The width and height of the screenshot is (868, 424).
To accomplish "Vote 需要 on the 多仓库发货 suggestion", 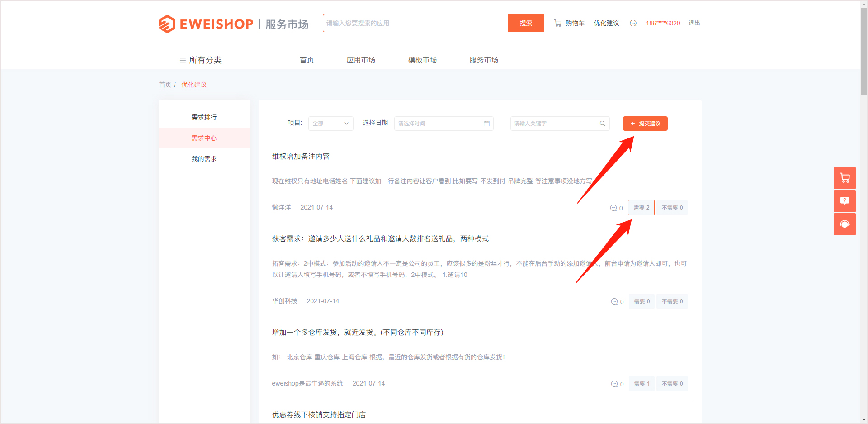I will coord(642,384).
